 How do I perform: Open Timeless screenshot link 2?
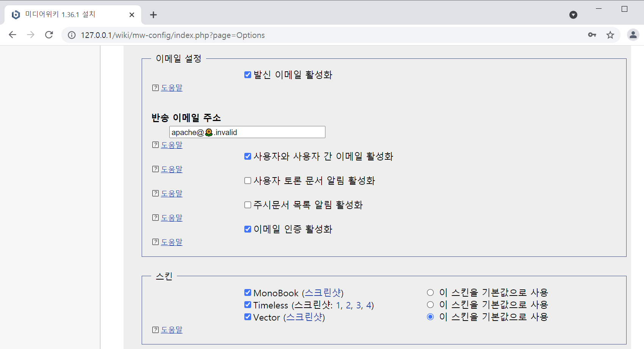[349, 305]
